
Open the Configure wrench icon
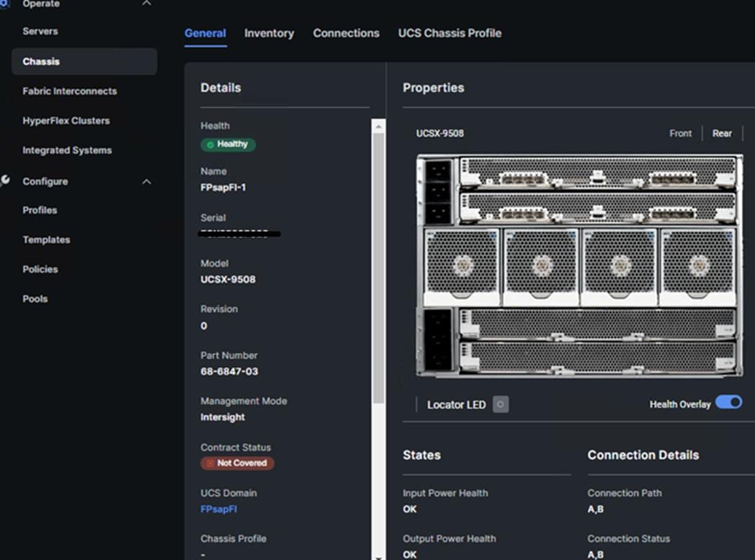[x=5, y=180]
